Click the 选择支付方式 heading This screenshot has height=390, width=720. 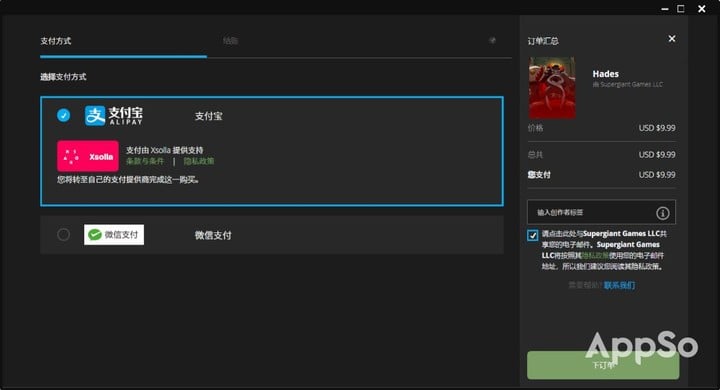63,77
